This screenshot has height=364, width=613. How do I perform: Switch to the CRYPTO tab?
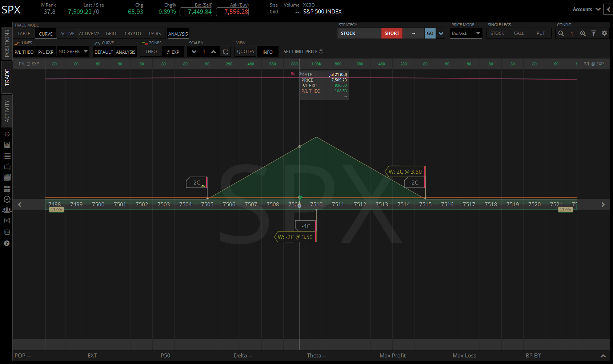click(x=133, y=34)
